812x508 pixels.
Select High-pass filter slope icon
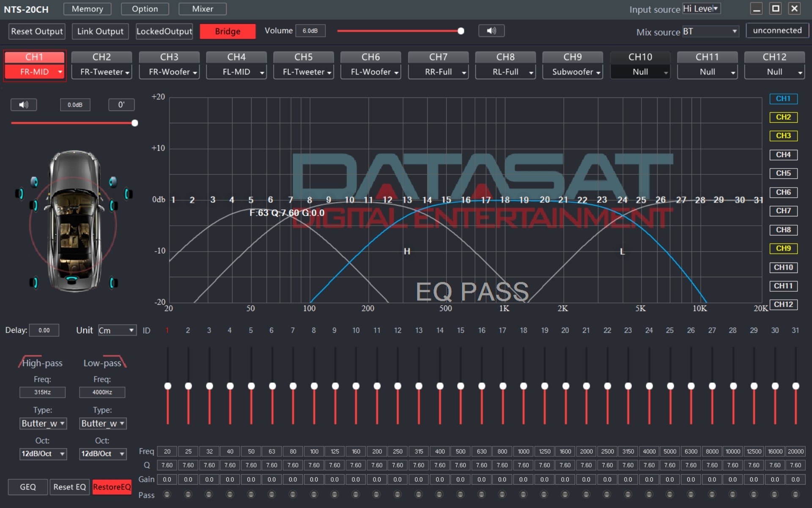coord(30,361)
